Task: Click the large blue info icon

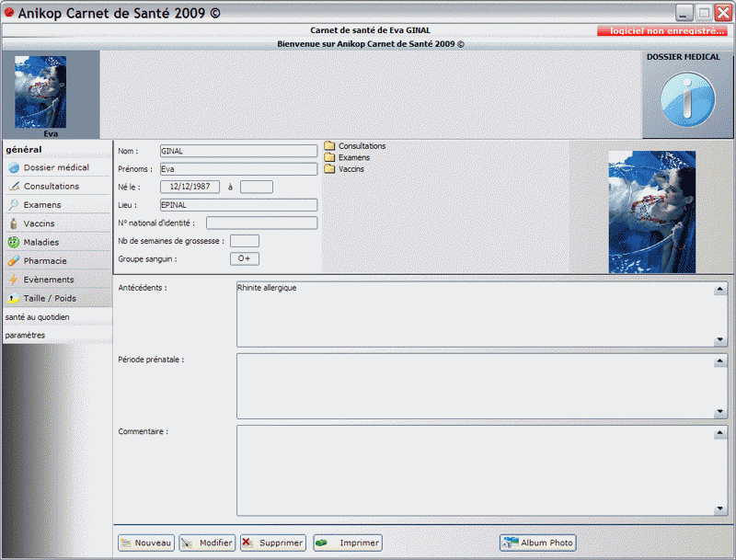Action: 687,99
